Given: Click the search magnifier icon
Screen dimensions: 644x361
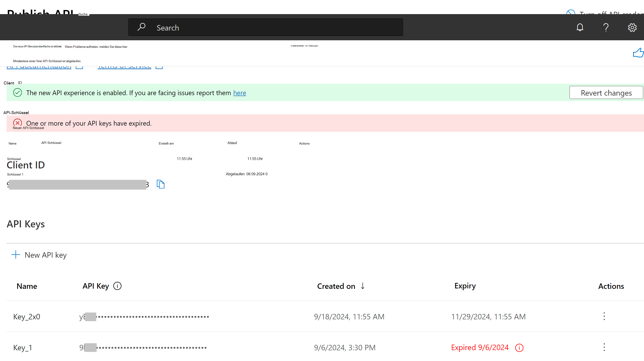Looking at the screenshot, I should [141, 27].
